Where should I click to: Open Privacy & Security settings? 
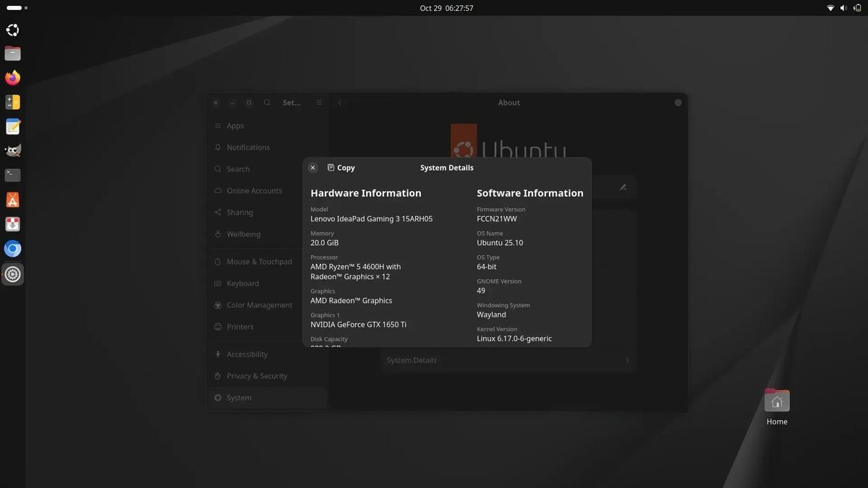coord(257,376)
